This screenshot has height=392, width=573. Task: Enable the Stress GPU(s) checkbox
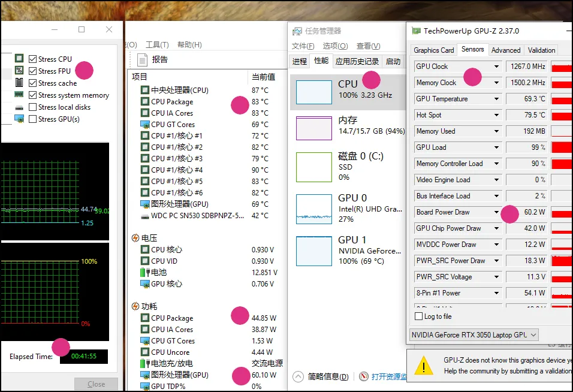point(32,119)
